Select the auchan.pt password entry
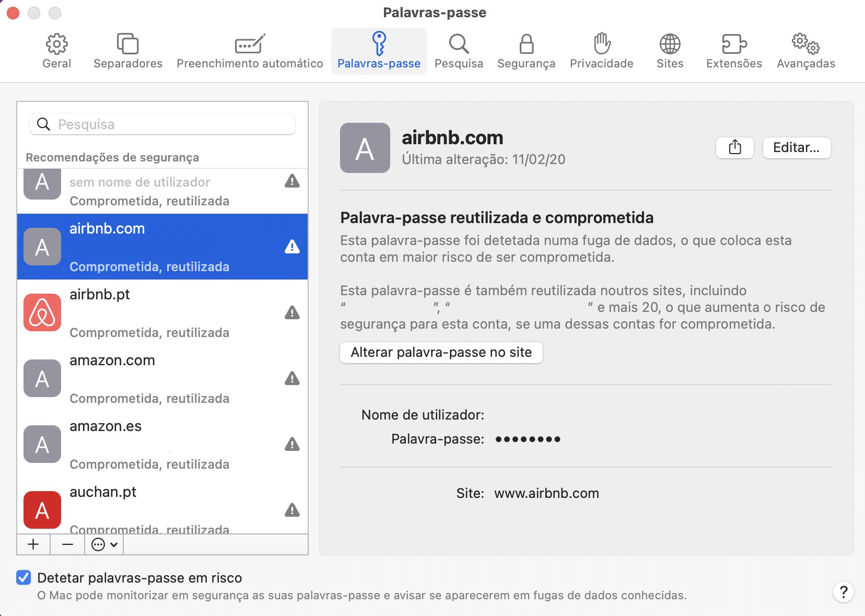 [162, 506]
